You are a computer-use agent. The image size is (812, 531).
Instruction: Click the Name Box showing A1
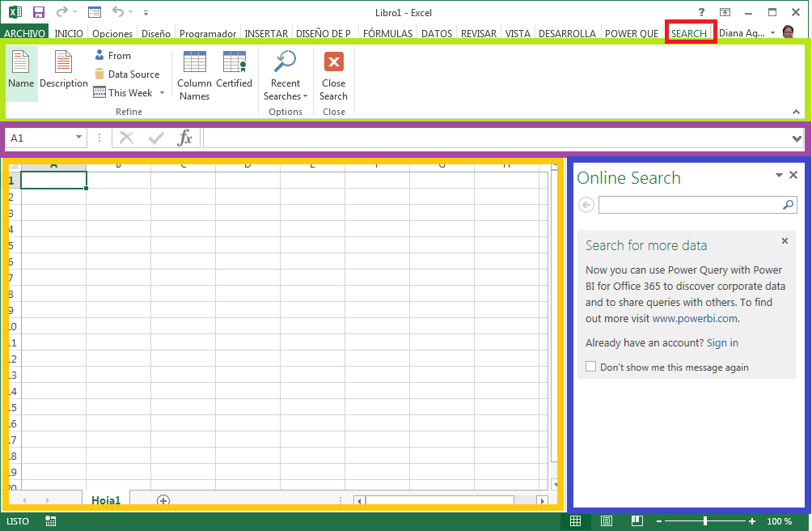(40, 138)
